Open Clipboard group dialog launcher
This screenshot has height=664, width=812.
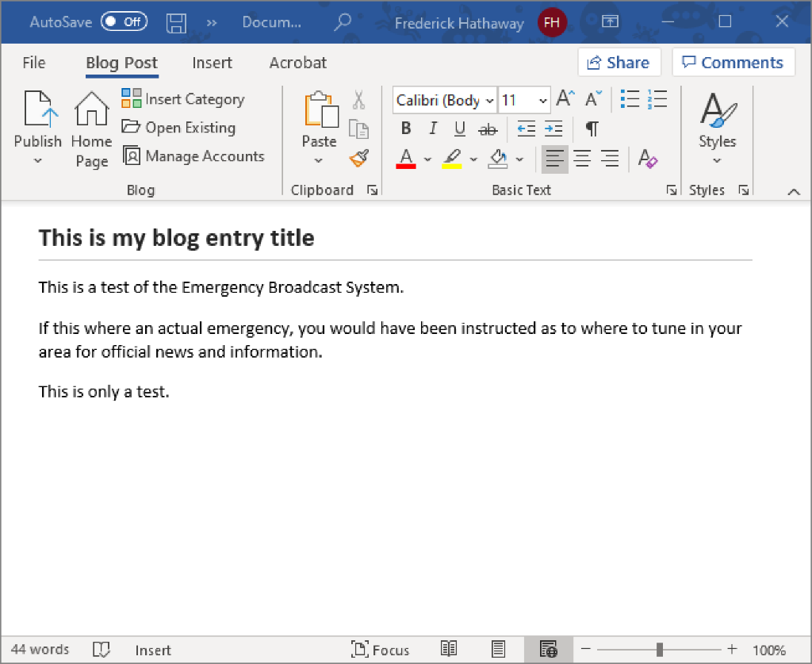tap(372, 190)
